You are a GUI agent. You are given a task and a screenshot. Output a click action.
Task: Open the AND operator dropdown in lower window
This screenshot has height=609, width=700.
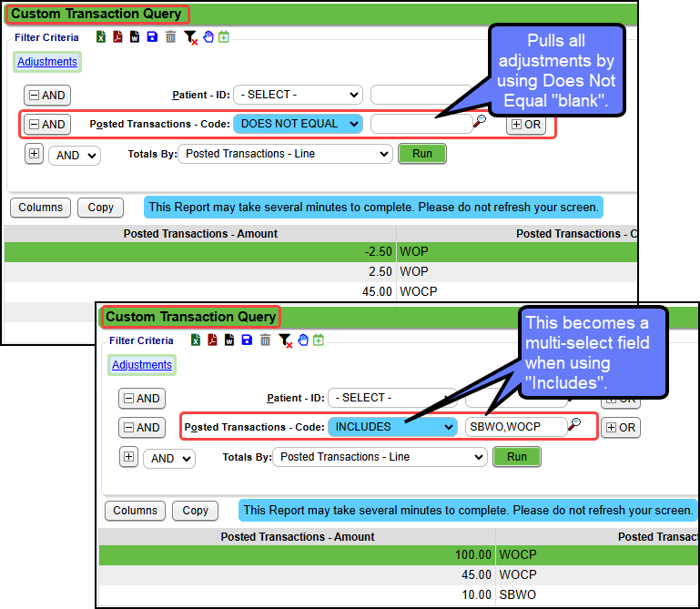pos(169,459)
